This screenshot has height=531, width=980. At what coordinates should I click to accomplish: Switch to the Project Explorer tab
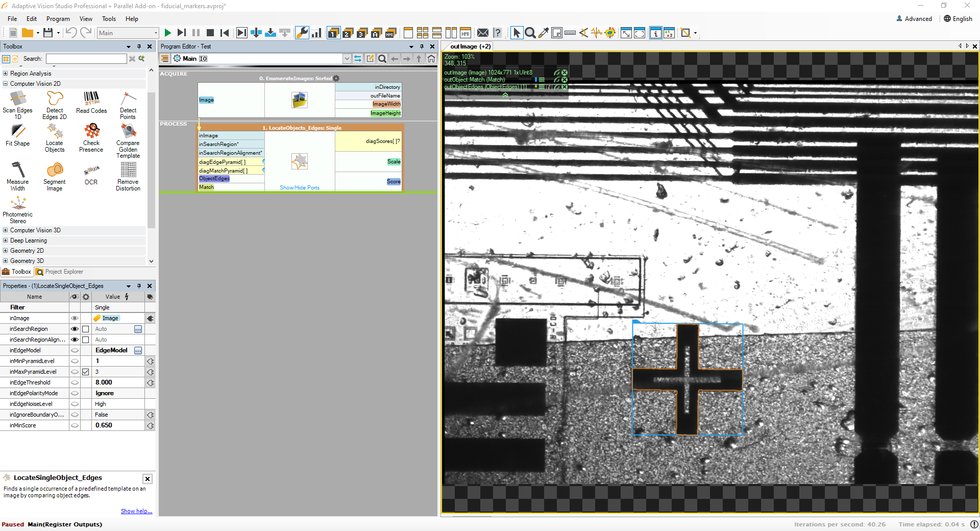(x=60, y=272)
